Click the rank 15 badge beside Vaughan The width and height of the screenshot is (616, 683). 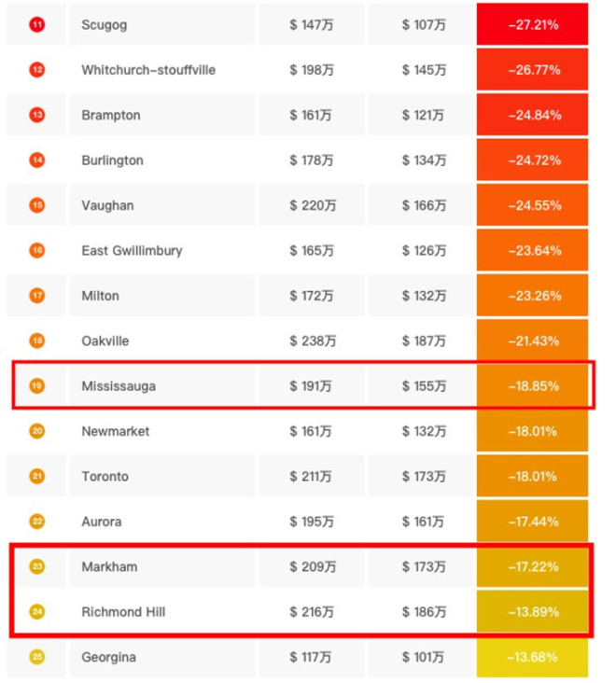tap(37, 205)
